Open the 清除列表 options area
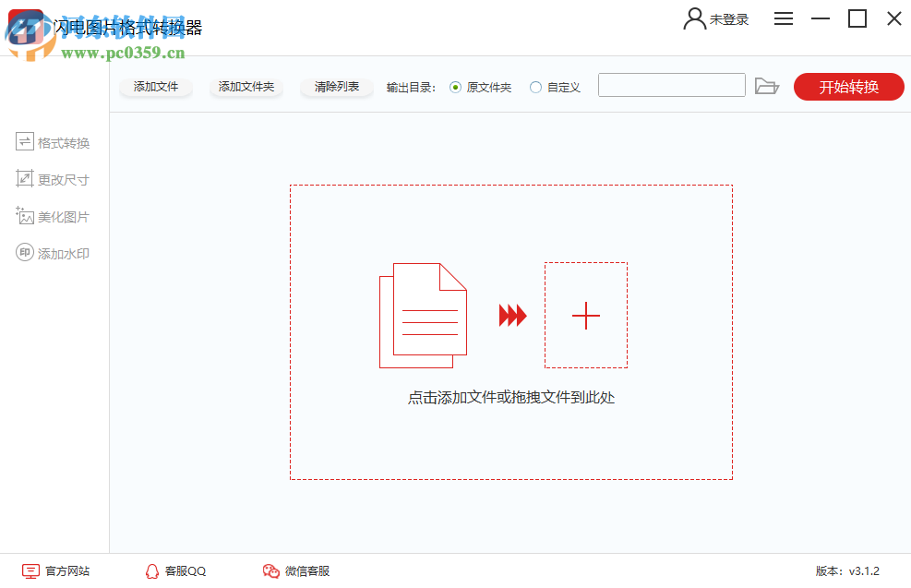Screen dimensions: 911x588 [x=336, y=86]
